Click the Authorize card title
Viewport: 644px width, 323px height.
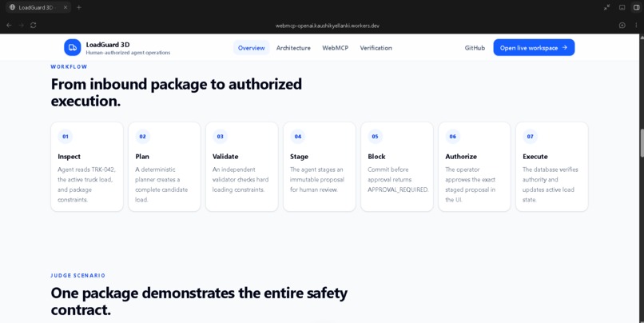[461, 157]
